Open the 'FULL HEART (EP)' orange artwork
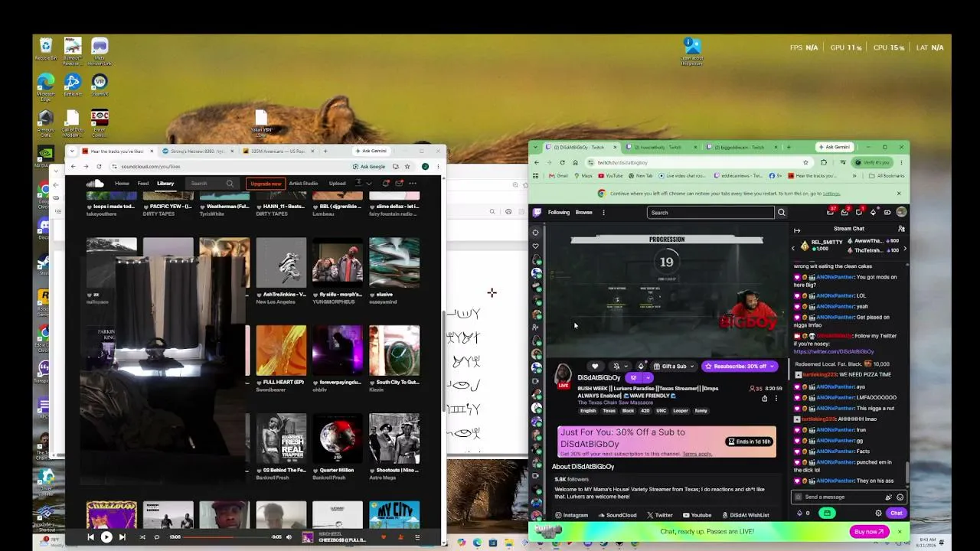This screenshot has height=551, width=980. point(281,350)
